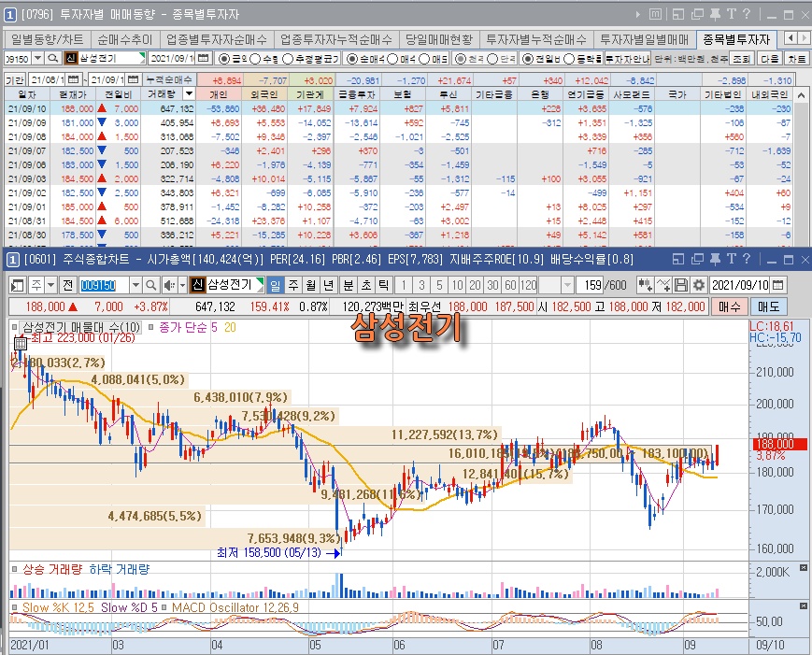Select the 매도 radio button

424,59
